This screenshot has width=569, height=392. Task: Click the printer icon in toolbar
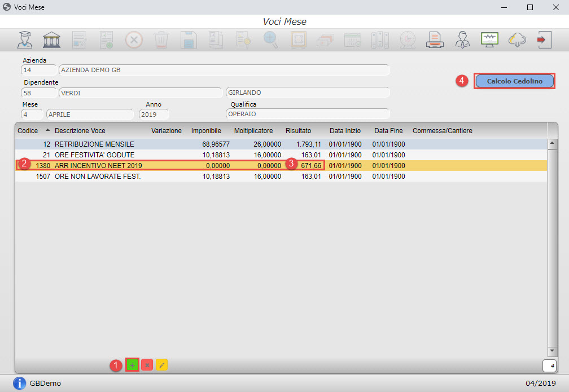[435, 39]
